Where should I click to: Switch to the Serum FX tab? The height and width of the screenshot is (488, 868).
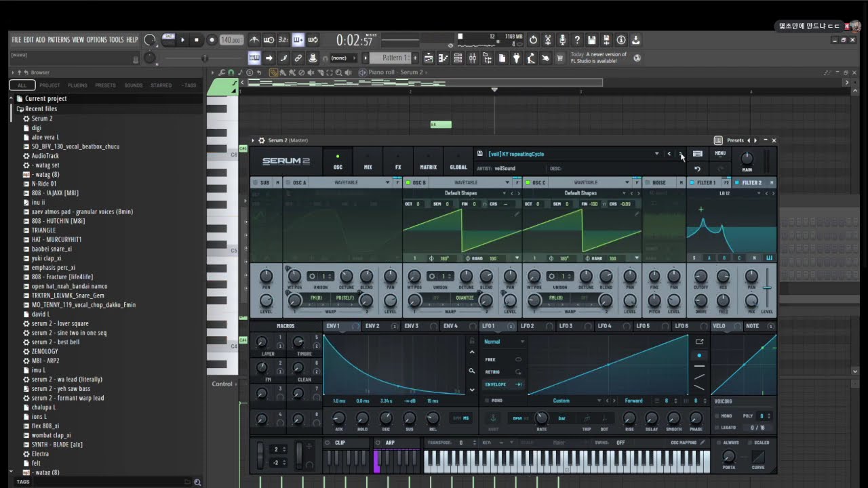click(x=397, y=163)
